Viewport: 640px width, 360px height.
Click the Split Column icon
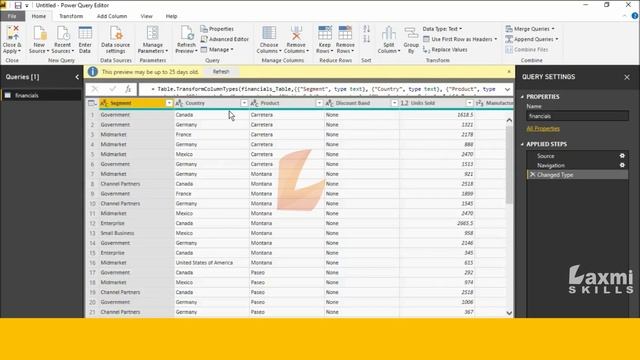click(389, 33)
